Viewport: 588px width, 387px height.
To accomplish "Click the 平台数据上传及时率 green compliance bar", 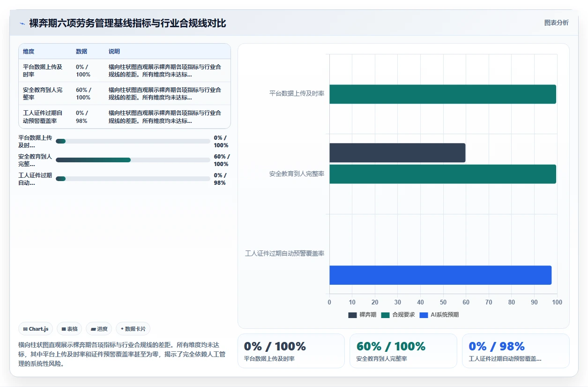I will click(443, 94).
